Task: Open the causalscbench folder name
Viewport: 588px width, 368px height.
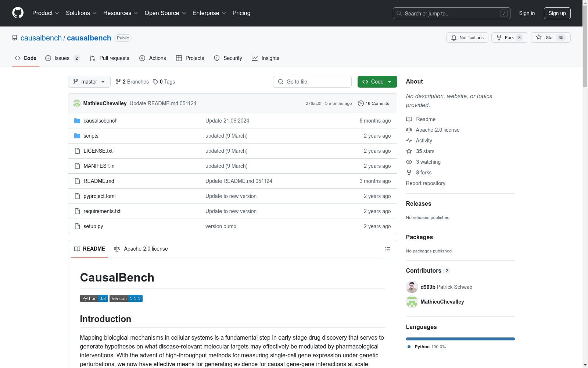Action: click(100, 121)
